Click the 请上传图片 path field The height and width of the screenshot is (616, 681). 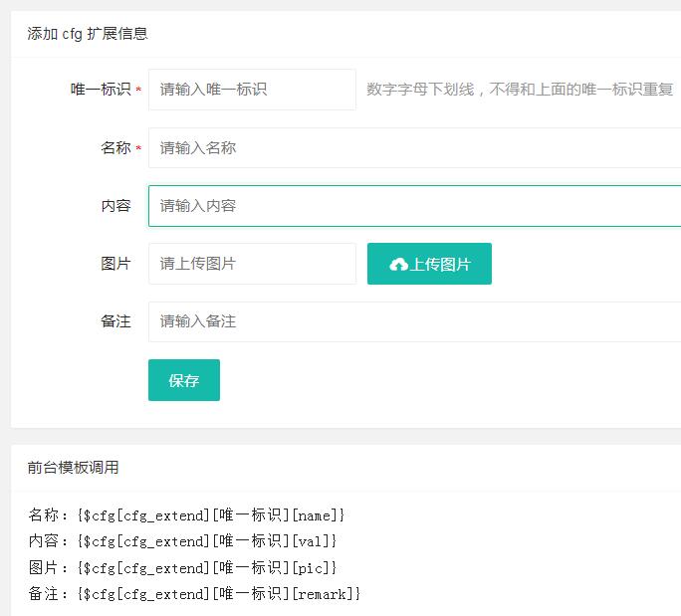(x=252, y=264)
